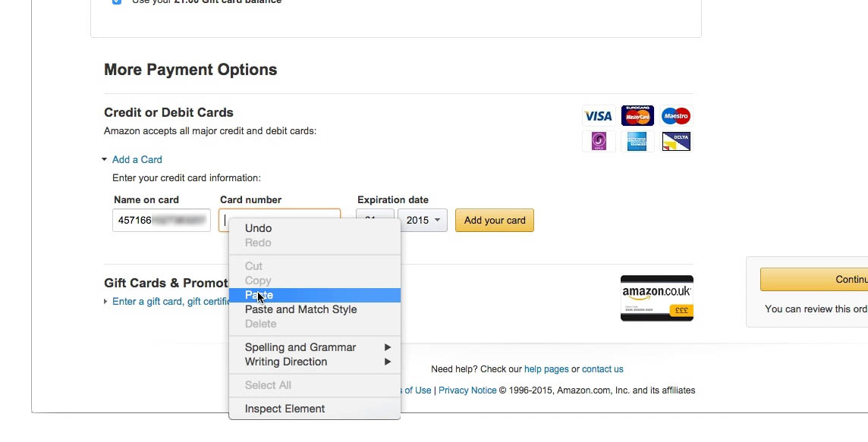Follow the contact us link

click(x=602, y=369)
